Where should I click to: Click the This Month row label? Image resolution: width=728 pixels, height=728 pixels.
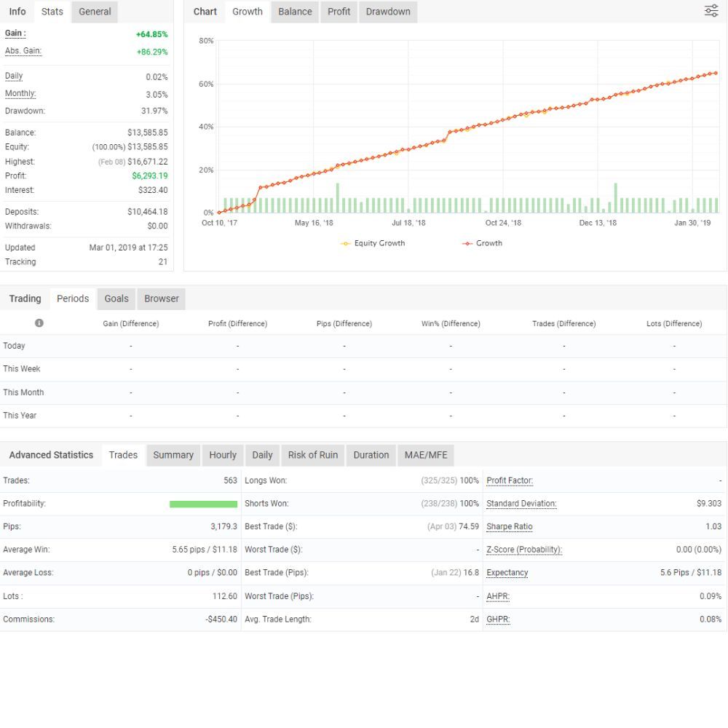(x=23, y=393)
